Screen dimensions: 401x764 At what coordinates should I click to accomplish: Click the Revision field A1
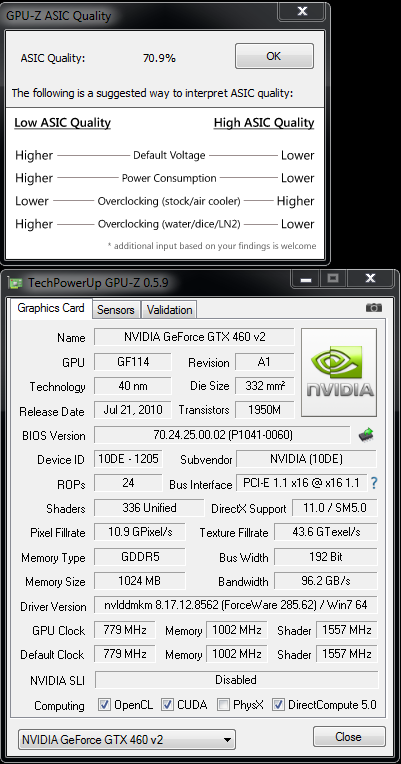tap(265, 362)
